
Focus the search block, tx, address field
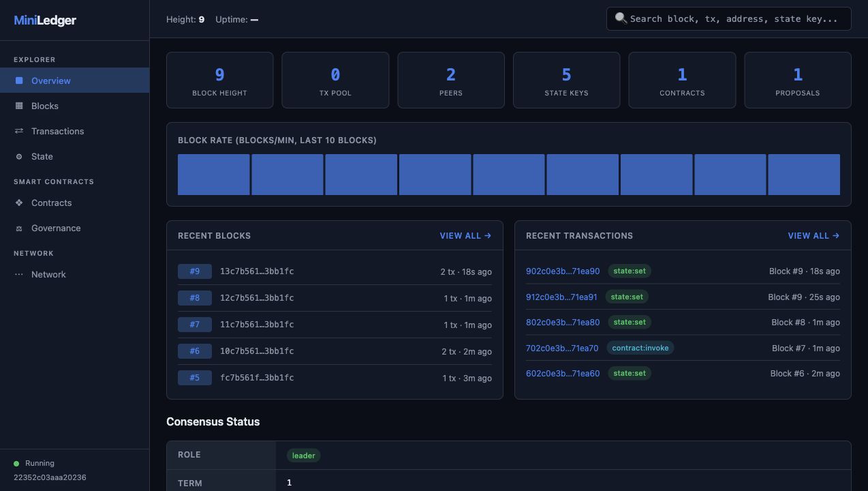pyautogui.click(x=728, y=18)
